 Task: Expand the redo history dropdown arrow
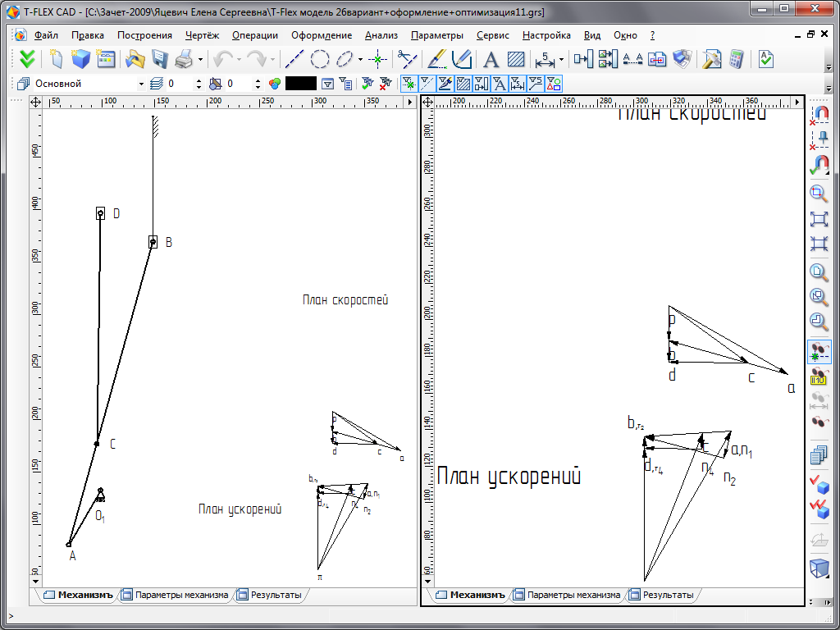pyautogui.click(x=272, y=59)
